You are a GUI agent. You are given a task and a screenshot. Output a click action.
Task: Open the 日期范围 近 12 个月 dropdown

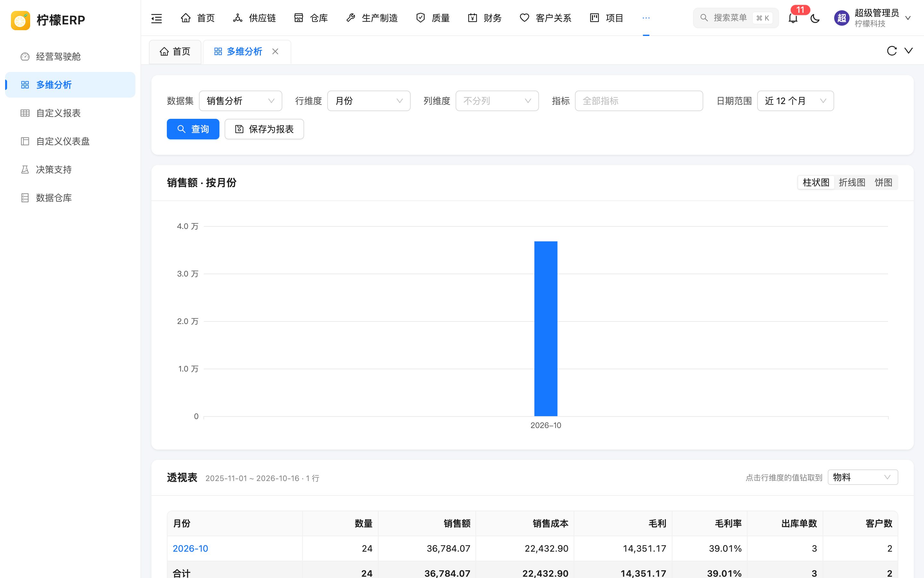pyautogui.click(x=795, y=101)
